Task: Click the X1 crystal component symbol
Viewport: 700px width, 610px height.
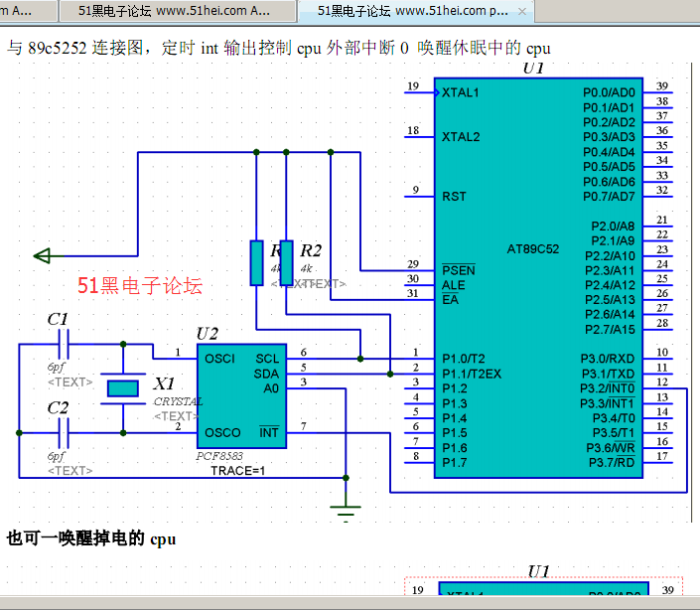Action: tap(123, 388)
